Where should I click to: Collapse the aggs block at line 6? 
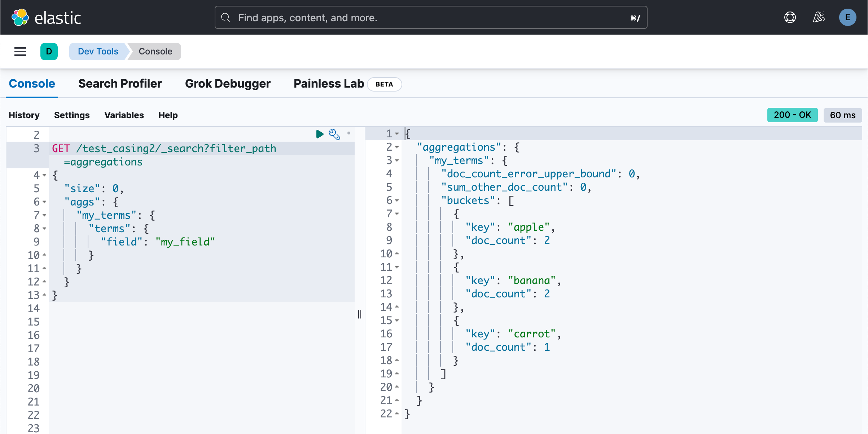44,202
